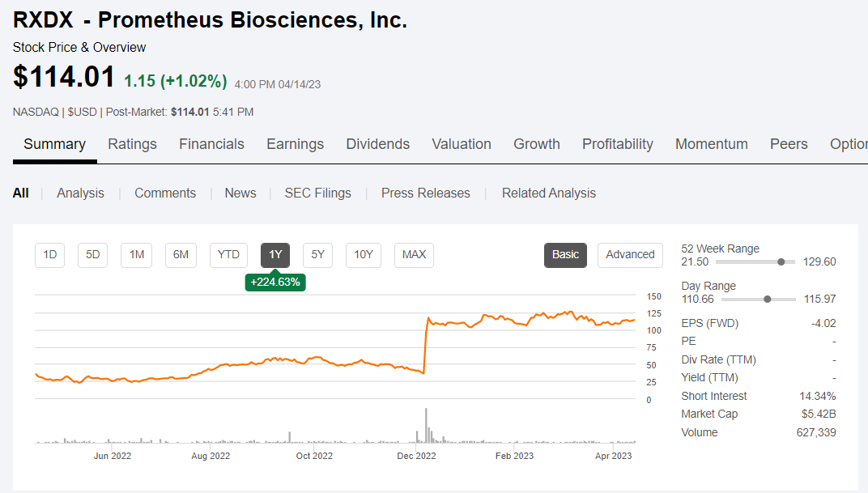Go to the Earnings tab

[295, 144]
